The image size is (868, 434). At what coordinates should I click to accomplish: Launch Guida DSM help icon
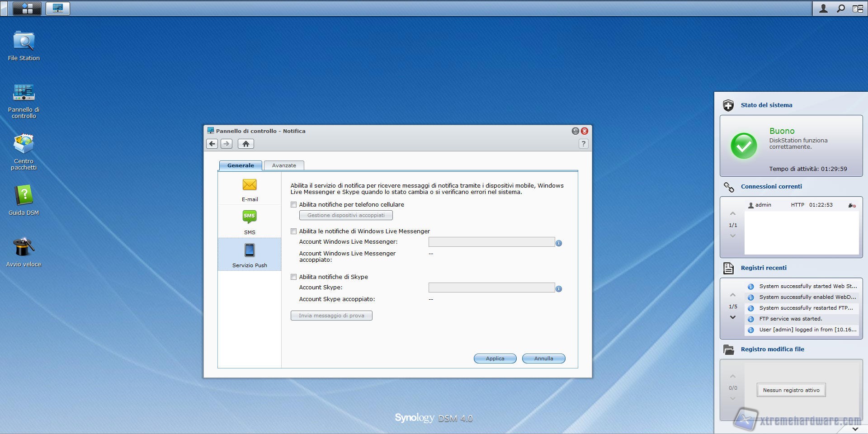pyautogui.click(x=24, y=196)
